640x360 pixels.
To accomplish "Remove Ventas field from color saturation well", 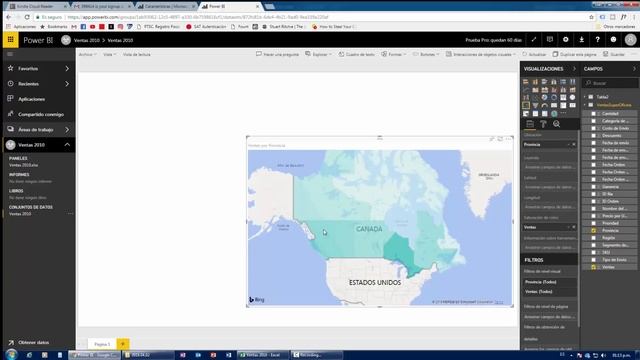I will 573,227.
